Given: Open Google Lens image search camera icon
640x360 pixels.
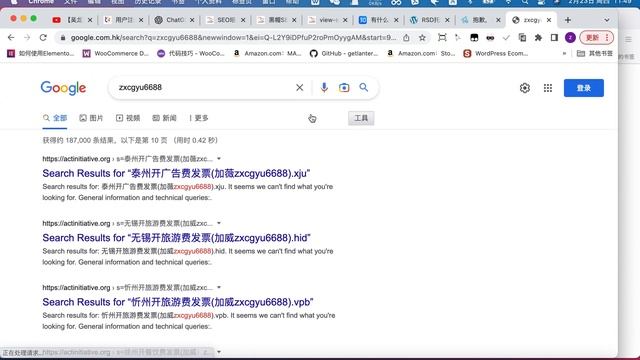Looking at the screenshot, I should pos(344,87).
